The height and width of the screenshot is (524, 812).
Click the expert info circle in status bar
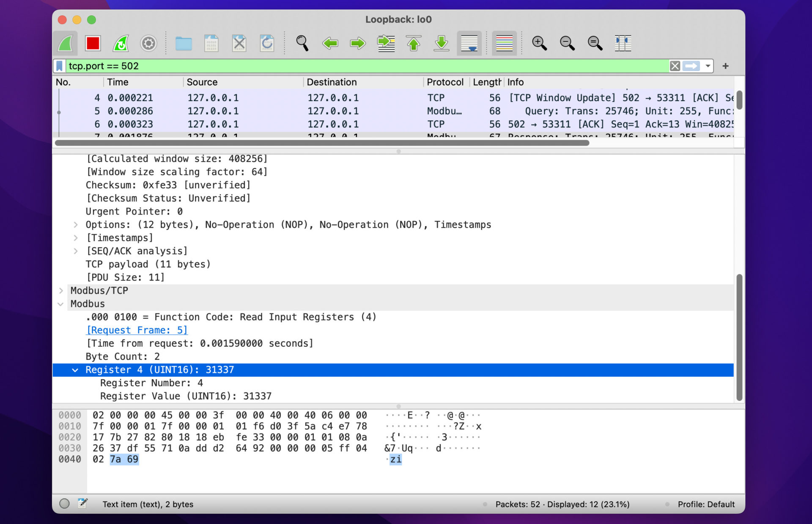click(64, 504)
